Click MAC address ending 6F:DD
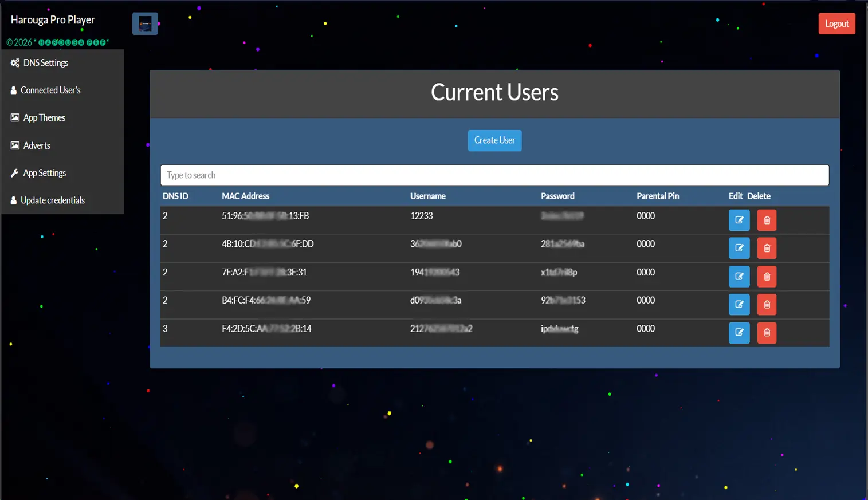The image size is (868, 500). (x=268, y=244)
